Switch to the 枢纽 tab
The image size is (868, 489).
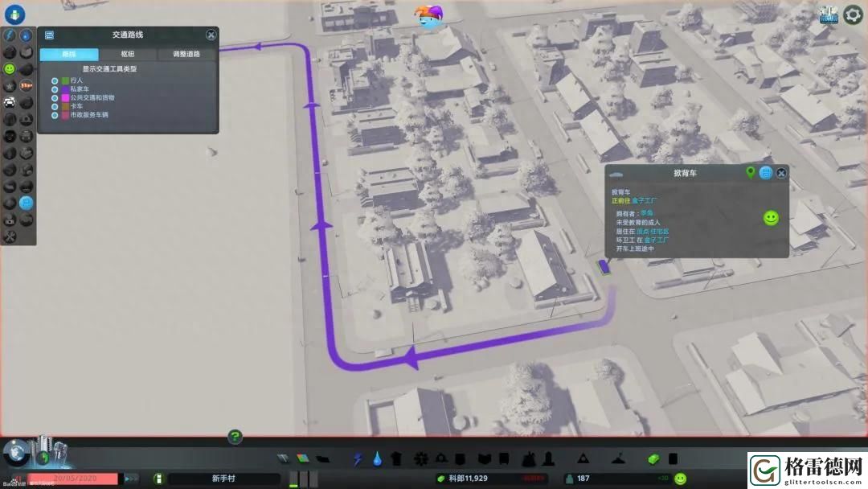pos(128,54)
